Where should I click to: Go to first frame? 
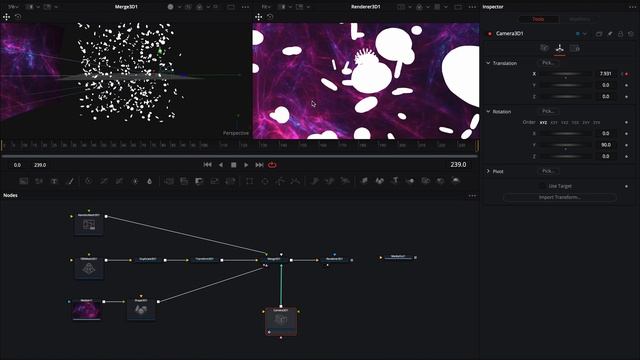pos(207,165)
